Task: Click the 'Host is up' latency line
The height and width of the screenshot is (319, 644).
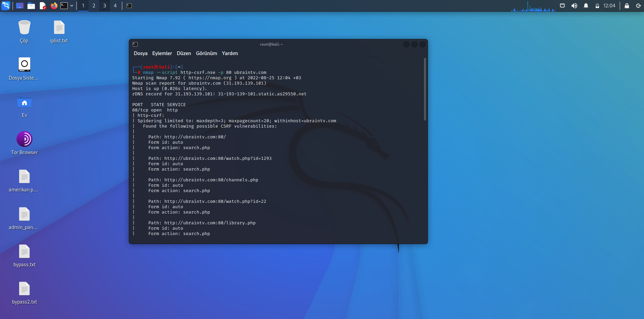Action: (170, 89)
